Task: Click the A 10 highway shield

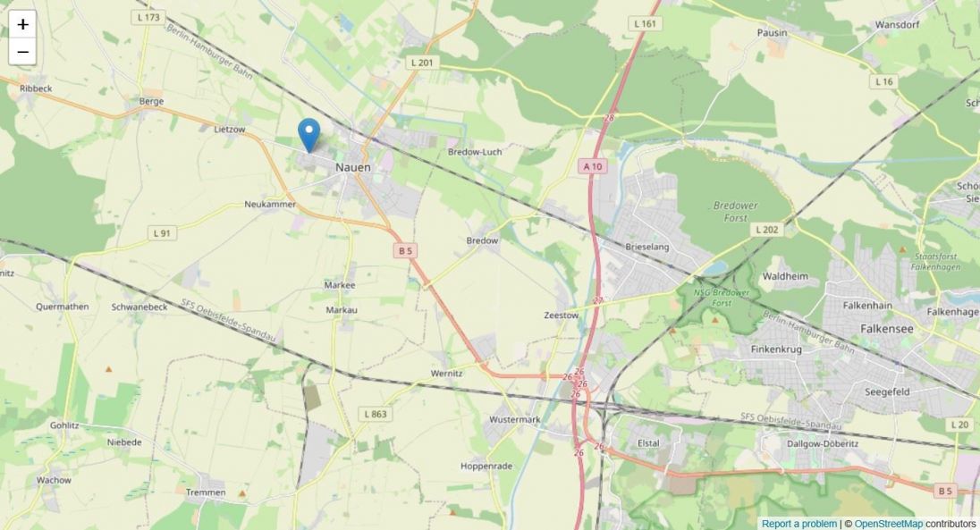Action: (593, 166)
